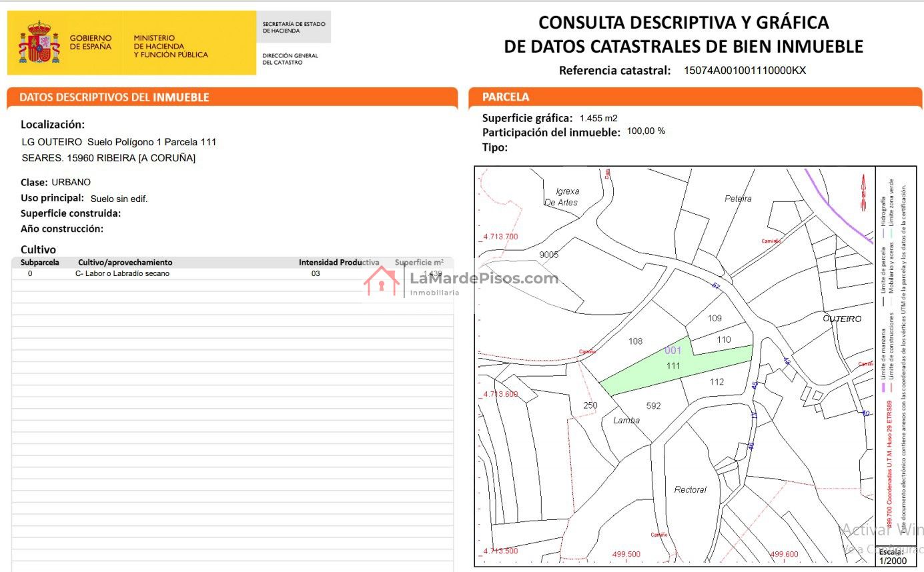The image size is (924, 572).
Task: Click the 'Clase:' label
Action: pyautogui.click(x=34, y=183)
